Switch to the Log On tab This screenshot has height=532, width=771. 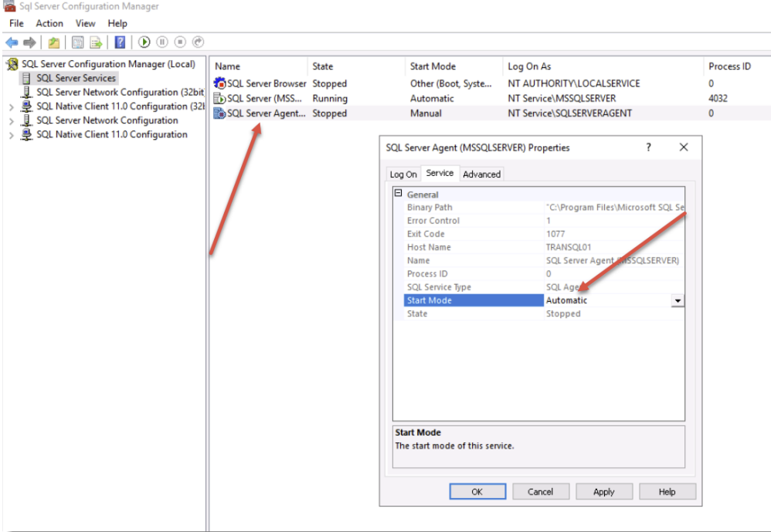tap(403, 175)
